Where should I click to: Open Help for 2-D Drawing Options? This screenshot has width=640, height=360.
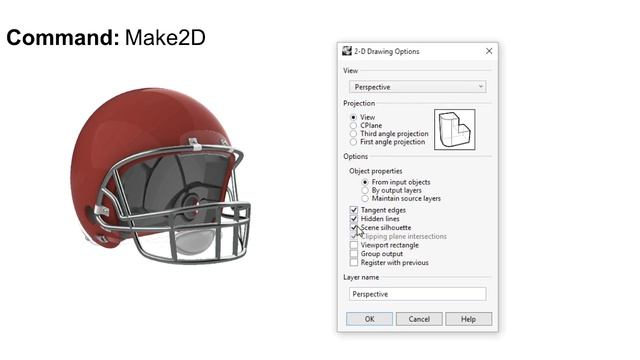pos(468,319)
